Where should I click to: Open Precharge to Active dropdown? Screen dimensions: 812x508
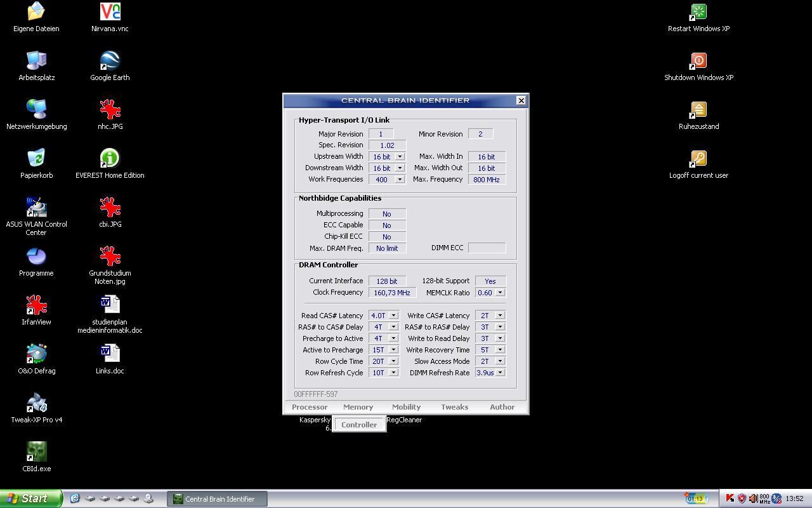pyautogui.click(x=393, y=338)
